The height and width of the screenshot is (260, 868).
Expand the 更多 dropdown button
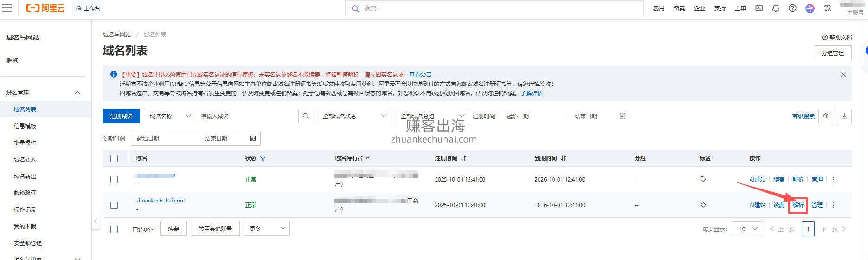tap(266, 228)
